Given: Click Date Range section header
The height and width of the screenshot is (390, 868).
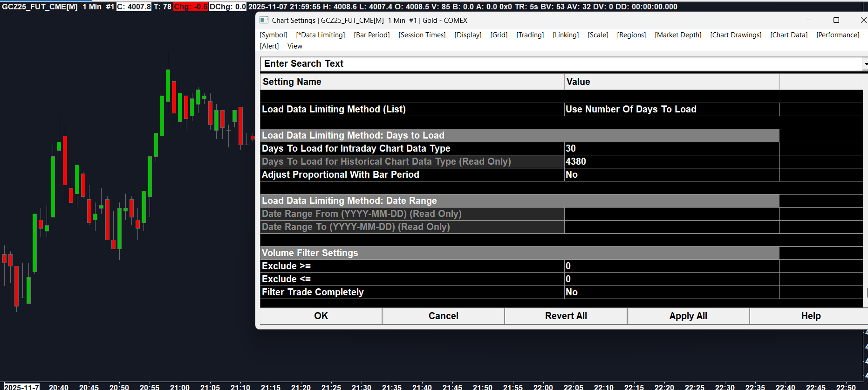Looking at the screenshot, I should click(x=519, y=201).
